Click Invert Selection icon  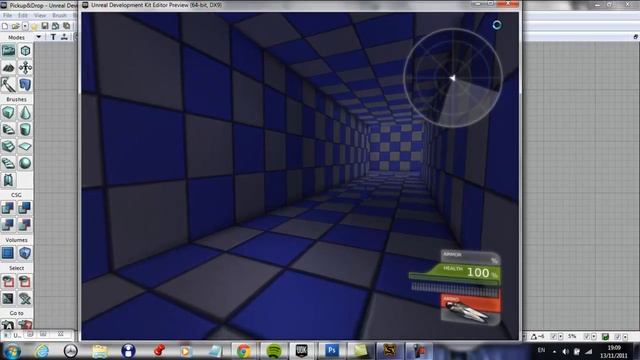pyautogui.click(x=8, y=298)
